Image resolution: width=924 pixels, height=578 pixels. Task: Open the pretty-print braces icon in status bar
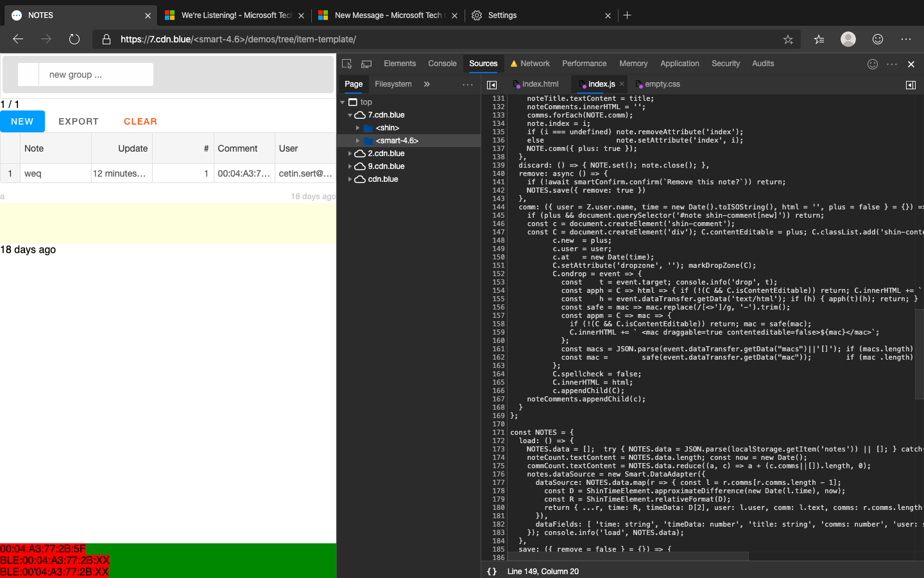point(492,571)
